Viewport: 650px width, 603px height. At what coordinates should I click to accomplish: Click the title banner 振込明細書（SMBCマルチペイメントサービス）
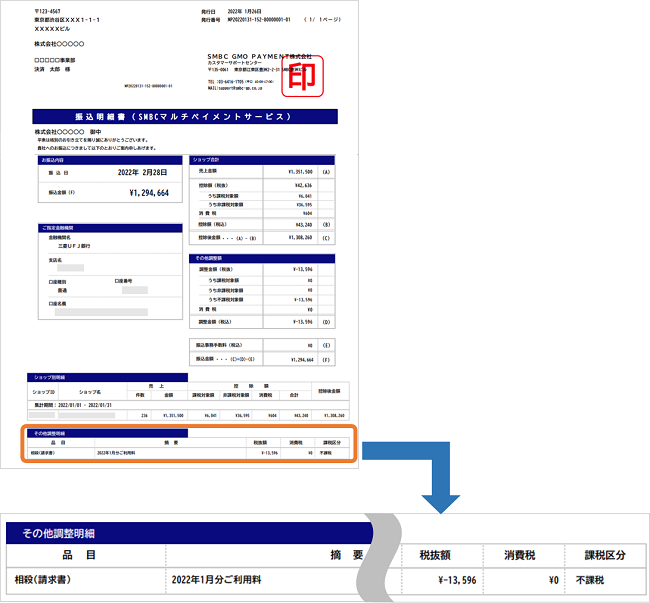pyautogui.click(x=185, y=116)
